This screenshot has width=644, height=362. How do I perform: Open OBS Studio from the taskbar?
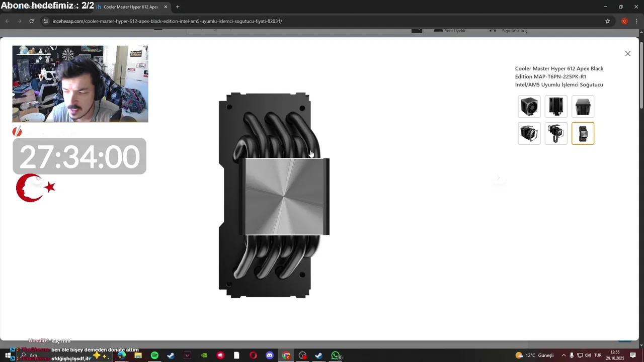click(302, 355)
